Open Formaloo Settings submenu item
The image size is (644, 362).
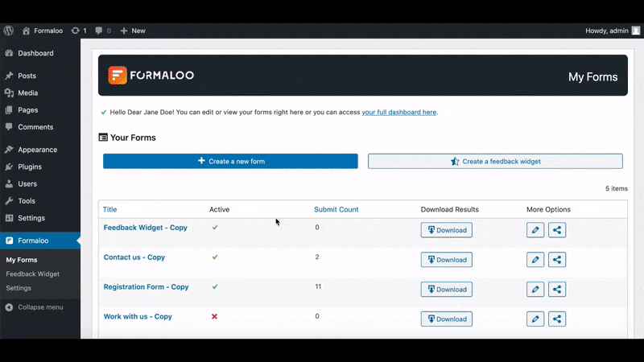19,288
